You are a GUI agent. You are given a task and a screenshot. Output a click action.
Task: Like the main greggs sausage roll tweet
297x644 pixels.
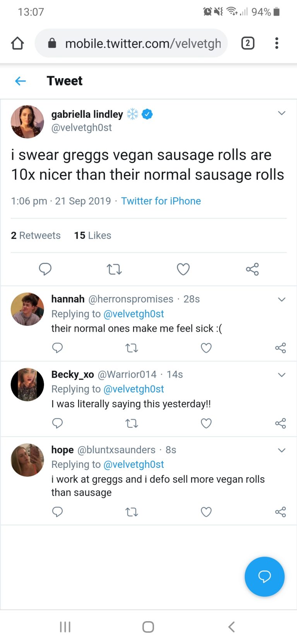(x=183, y=269)
